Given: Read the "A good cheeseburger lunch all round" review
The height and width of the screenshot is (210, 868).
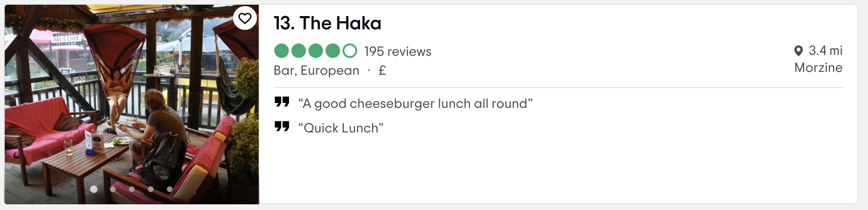Looking at the screenshot, I should 416,104.
